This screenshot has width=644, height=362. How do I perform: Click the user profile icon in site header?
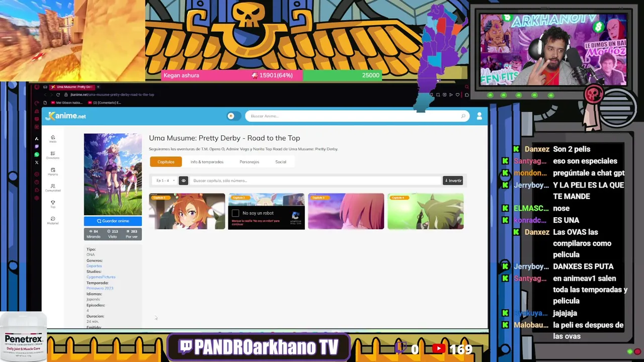(479, 116)
